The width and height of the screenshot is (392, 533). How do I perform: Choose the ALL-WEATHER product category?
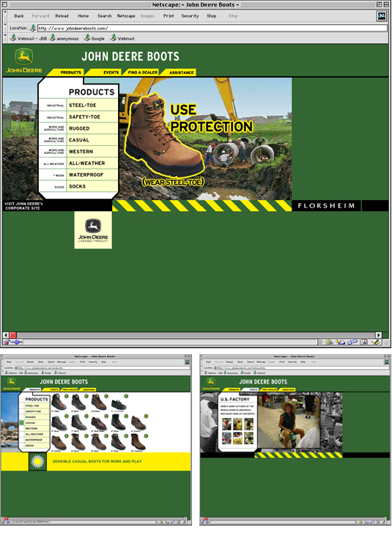tap(87, 163)
